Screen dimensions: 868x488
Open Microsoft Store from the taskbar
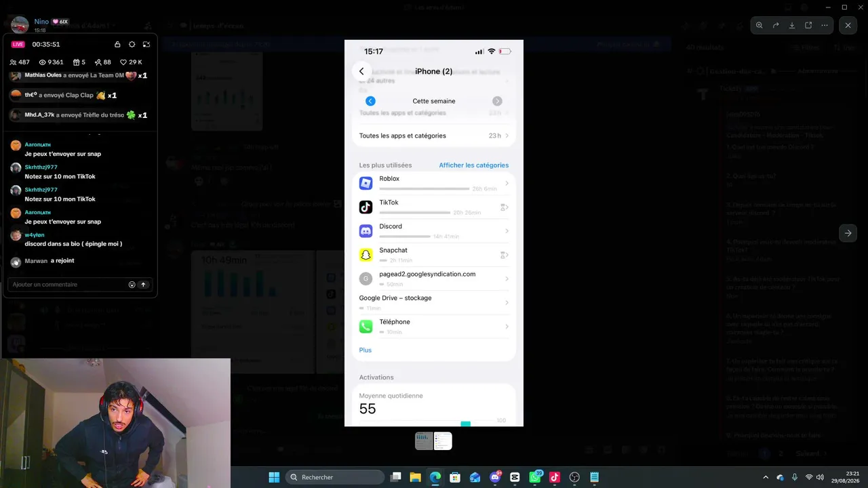(455, 477)
